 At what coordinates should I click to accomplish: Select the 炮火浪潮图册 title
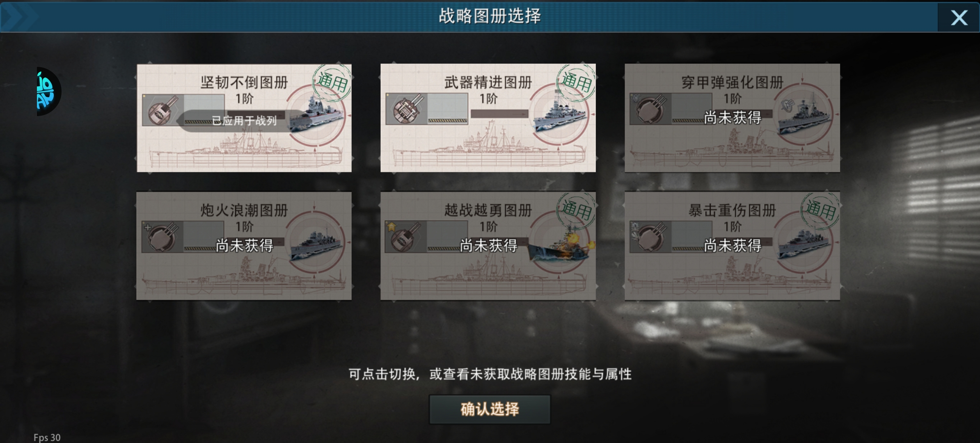click(x=244, y=210)
